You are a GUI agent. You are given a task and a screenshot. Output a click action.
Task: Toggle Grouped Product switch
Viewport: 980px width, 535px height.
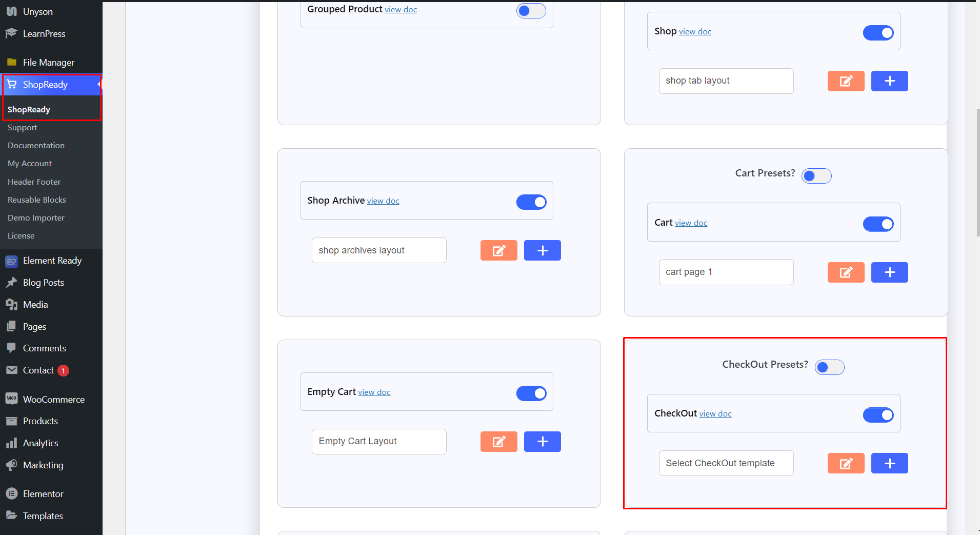531,11
